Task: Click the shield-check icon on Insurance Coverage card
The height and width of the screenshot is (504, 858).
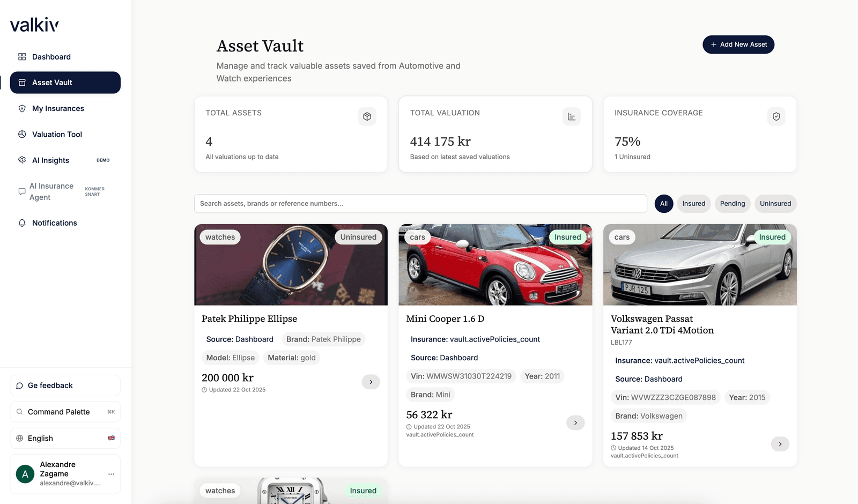Action: click(x=776, y=116)
